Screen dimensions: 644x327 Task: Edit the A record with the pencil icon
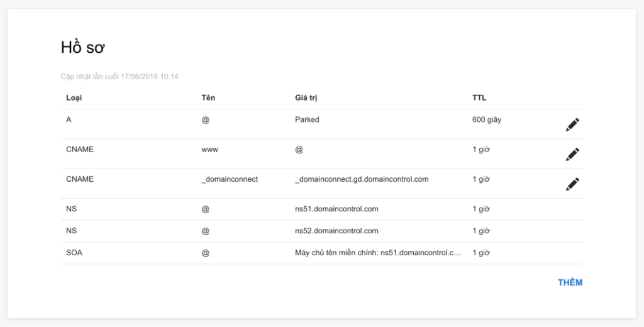pos(572,125)
